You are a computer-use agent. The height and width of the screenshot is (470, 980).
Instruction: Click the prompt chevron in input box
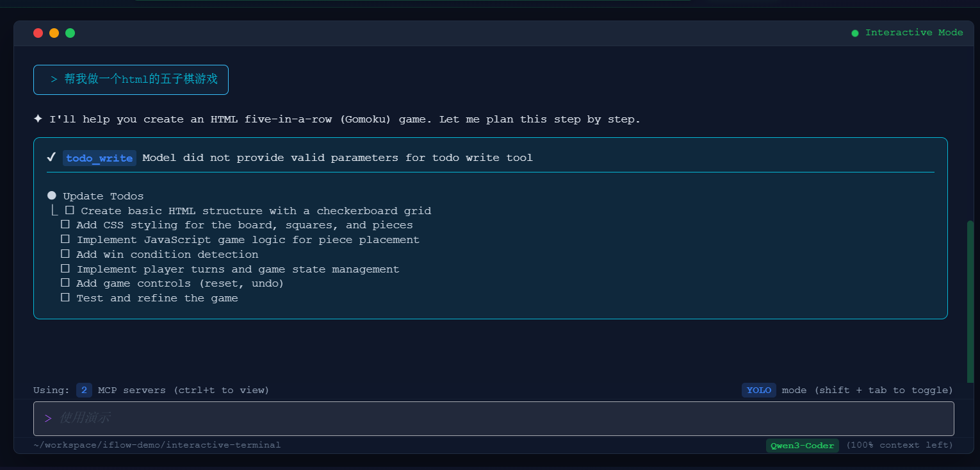(48, 419)
